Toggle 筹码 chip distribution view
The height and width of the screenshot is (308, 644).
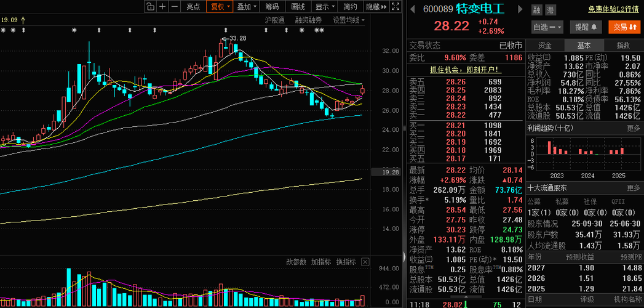pyautogui.click(x=272, y=6)
